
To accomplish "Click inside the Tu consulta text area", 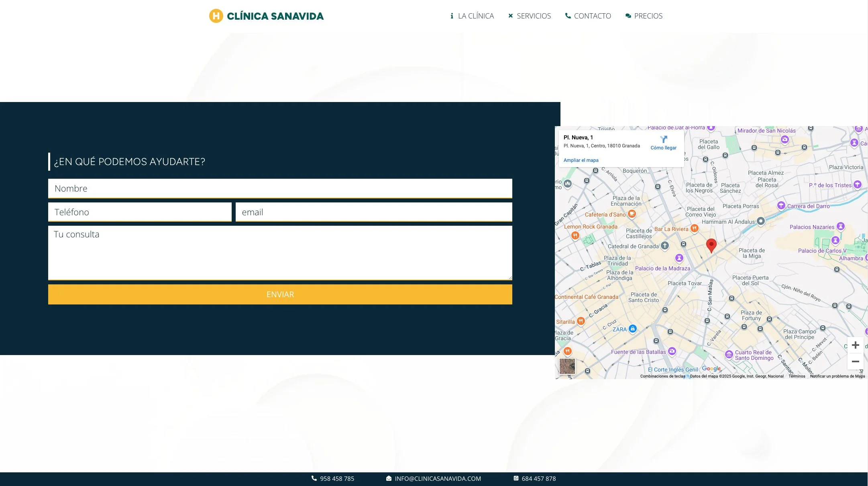I will pyautogui.click(x=280, y=253).
